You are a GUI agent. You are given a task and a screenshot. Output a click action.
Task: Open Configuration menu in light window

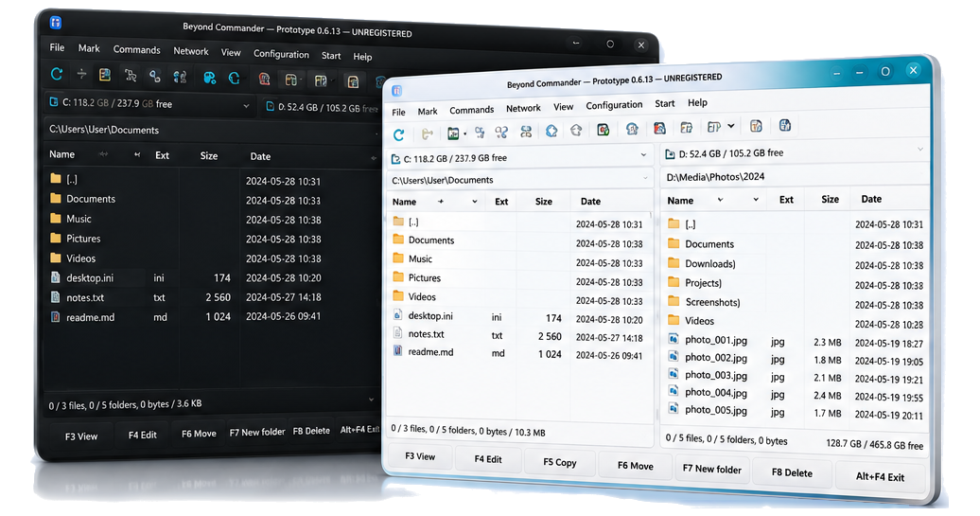[614, 105]
